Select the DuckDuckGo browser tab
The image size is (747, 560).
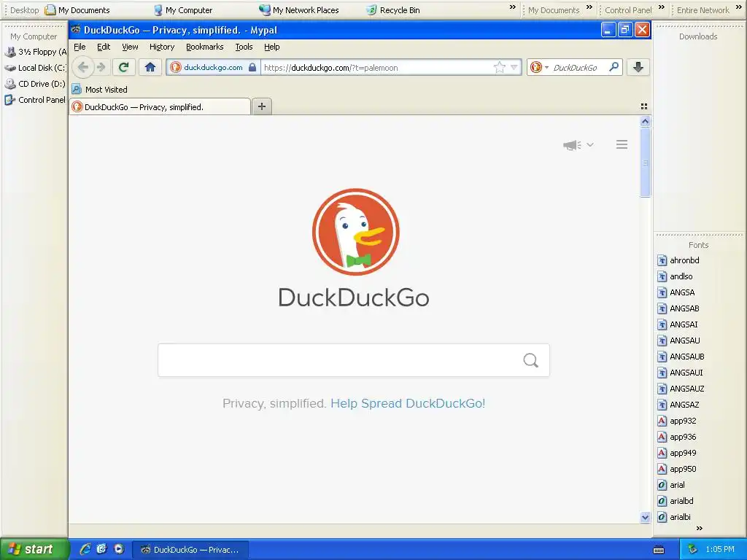160,106
